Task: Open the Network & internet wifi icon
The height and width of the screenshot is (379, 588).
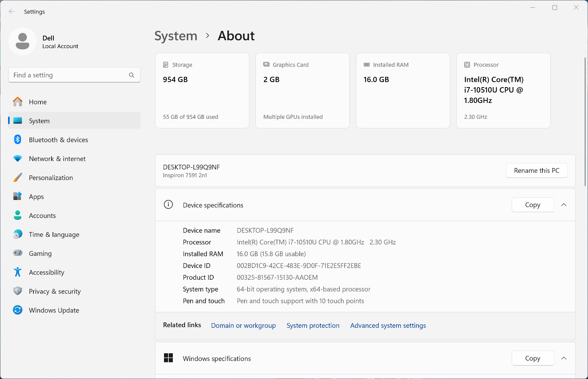Action: pyautogui.click(x=18, y=158)
